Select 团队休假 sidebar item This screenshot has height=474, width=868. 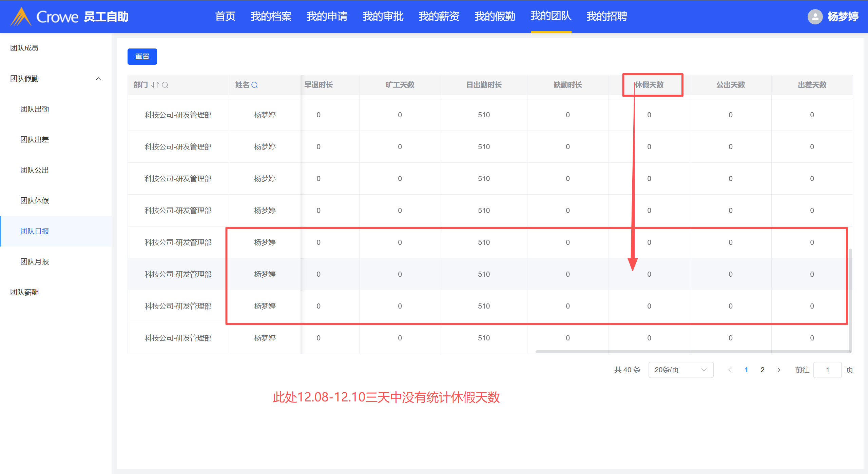[x=35, y=201]
